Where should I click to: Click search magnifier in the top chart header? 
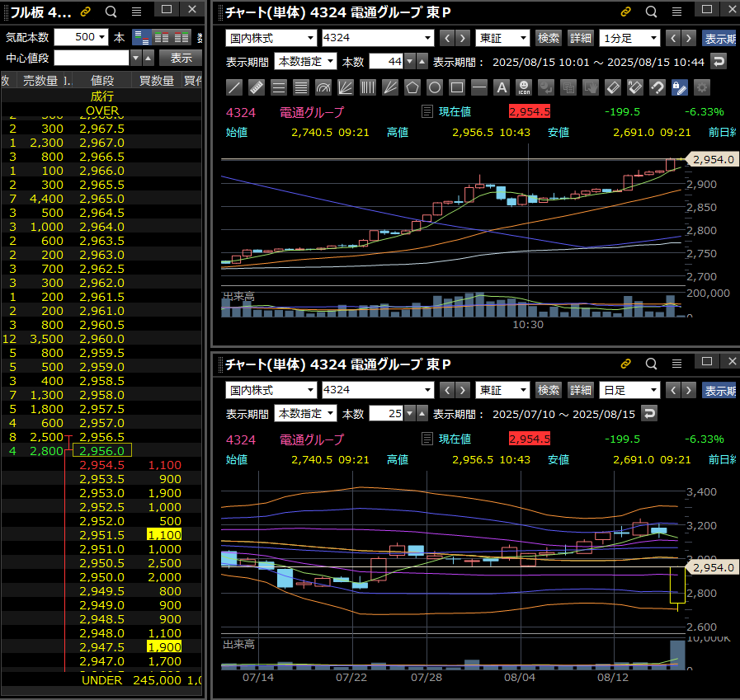pyautogui.click(x=651, y=12)
